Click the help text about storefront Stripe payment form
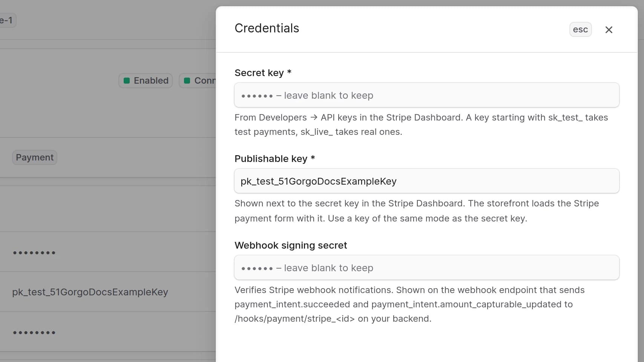Viewport: 644px width, 362px height. click(417, 211)
